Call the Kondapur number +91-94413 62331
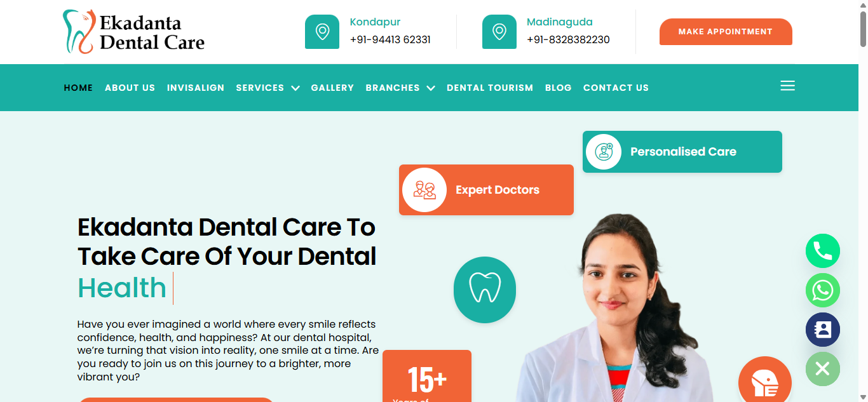Viewport: 868px width, 402px height. [390, 39]
